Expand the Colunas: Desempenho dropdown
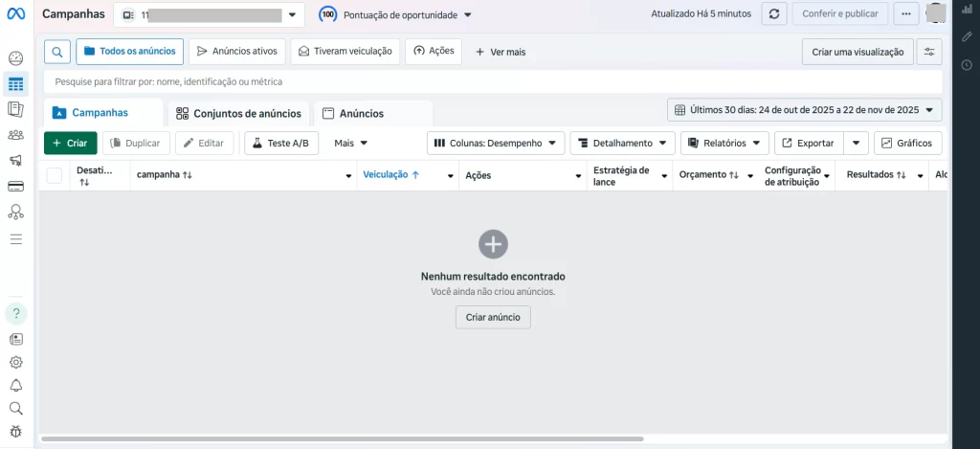Screen dimensions: 980x449 (x=496, y=143)
